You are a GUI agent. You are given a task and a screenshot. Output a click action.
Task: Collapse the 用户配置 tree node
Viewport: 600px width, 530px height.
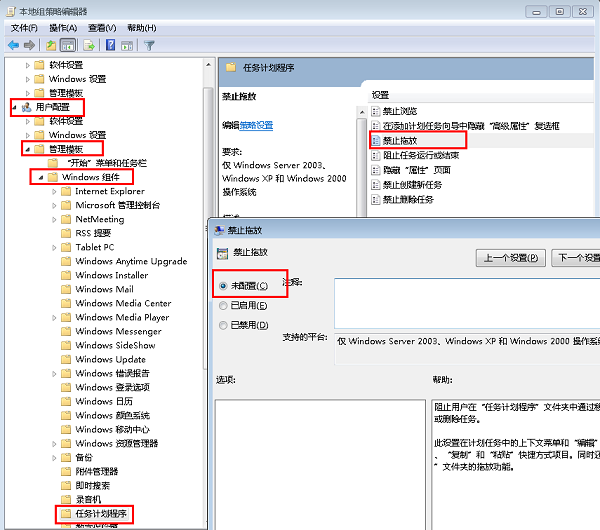coord(14,106)
